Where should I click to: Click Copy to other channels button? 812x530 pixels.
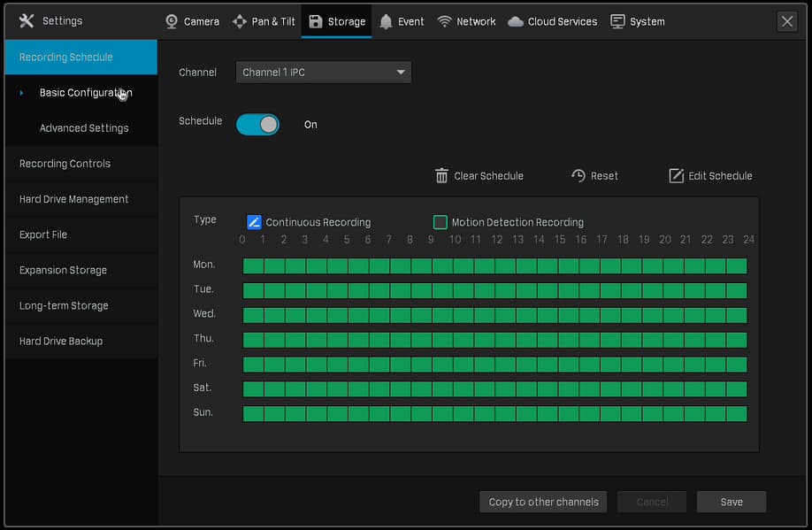[x=543, y=502]
